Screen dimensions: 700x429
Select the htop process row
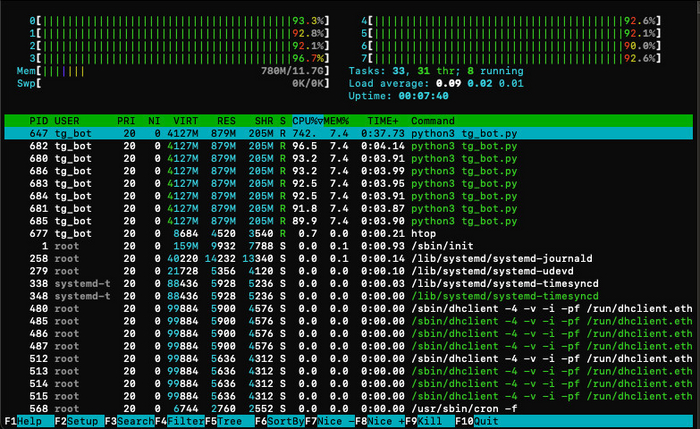click(349, 232)
